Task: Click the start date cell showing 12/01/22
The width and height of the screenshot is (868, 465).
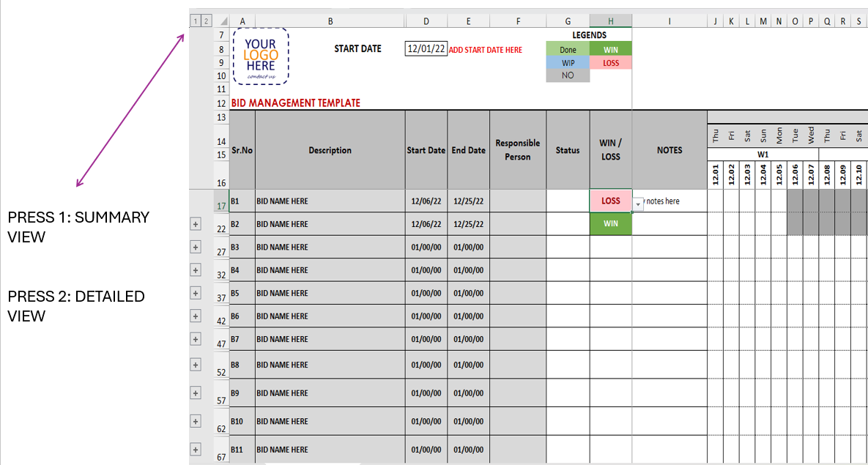Action: coord(426,48)
